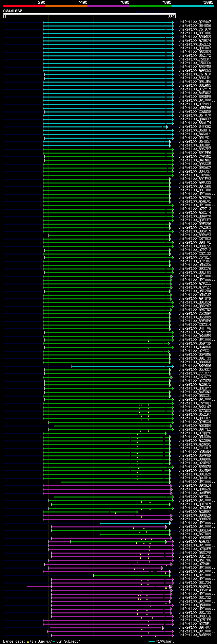Select the UniRef100_A5C1T4 label
The width and height of the screenshot is (217, 644).
195,213
